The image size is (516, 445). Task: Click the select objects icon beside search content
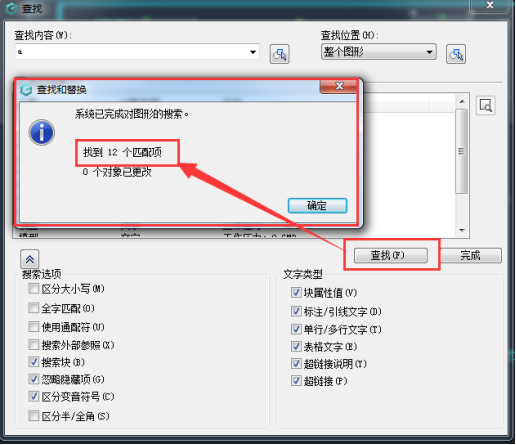coord(279,54)
